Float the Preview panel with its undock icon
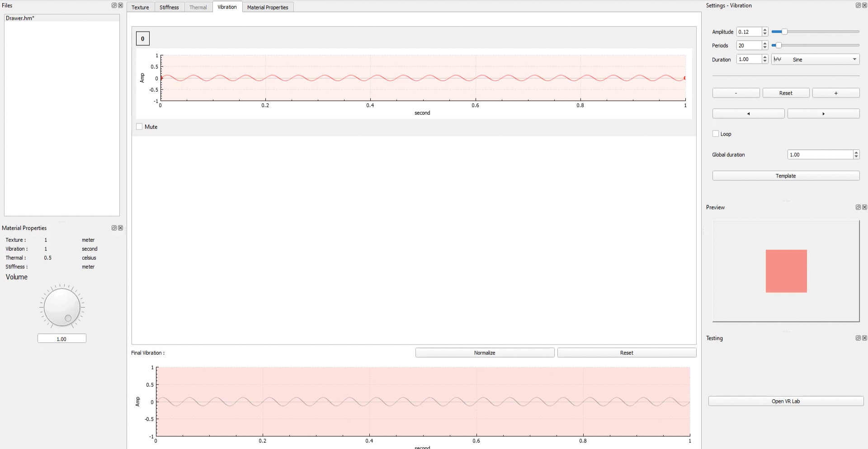The height and width of the screenshot is (449, 868). (x=858, y=207)
